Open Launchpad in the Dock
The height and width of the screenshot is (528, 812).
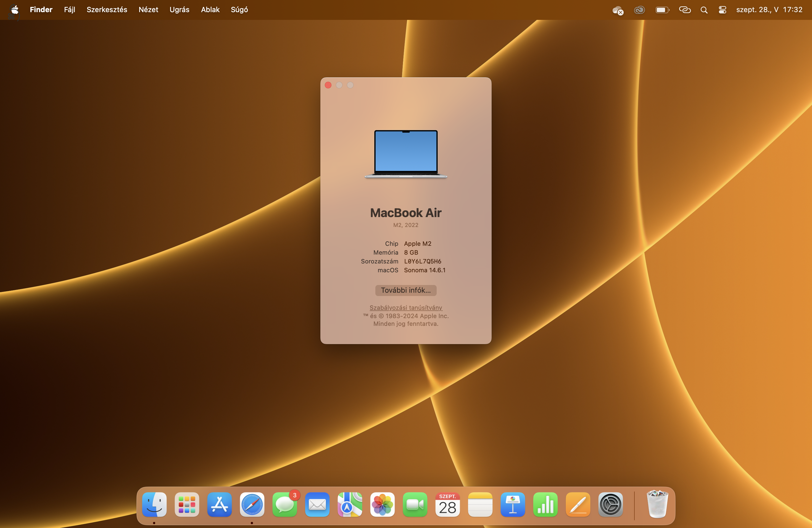pos(187,505)
